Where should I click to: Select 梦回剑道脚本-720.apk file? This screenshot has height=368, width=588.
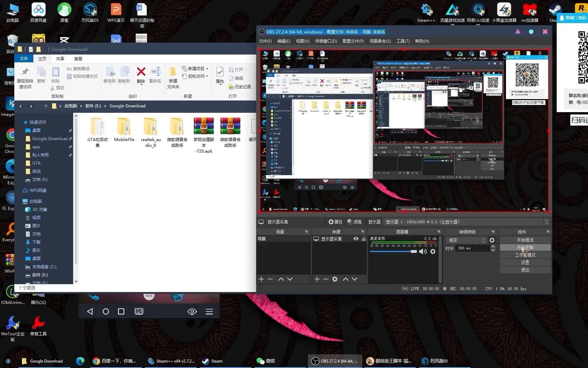204,135
